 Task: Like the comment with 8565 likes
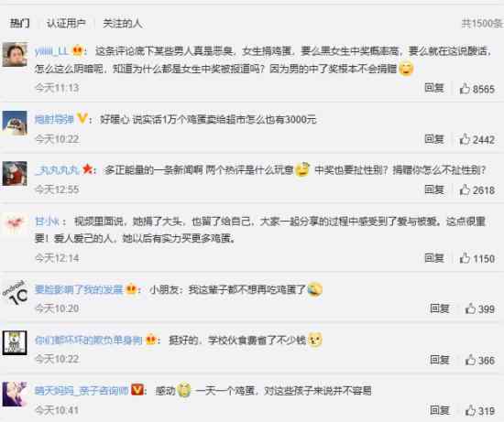pyautogui.click(x=465, y=88)
